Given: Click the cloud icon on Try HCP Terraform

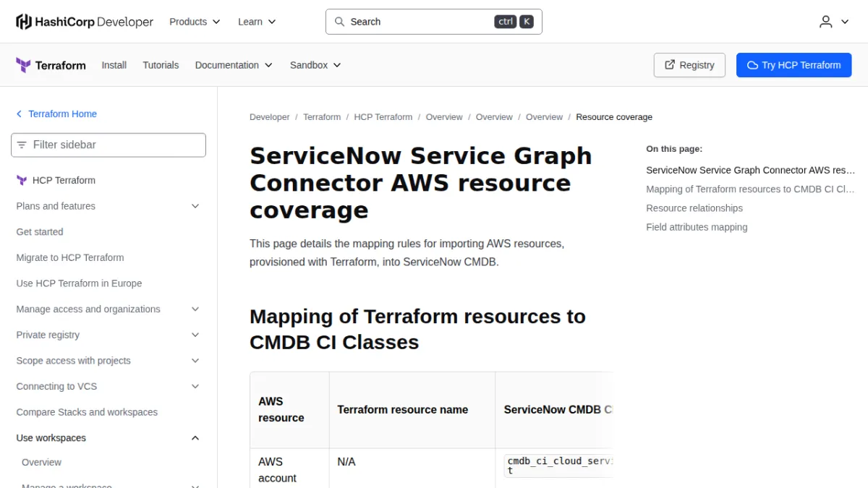Looking at the screenshot, I should (x=752, y=65).
